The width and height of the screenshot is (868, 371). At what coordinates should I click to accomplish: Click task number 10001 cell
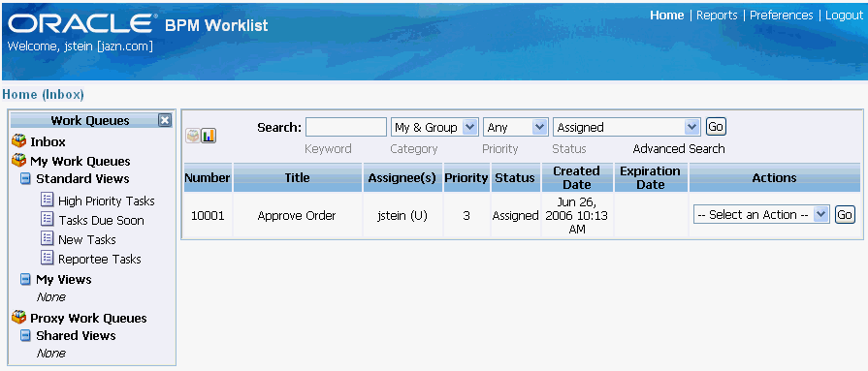click(208, 216)
